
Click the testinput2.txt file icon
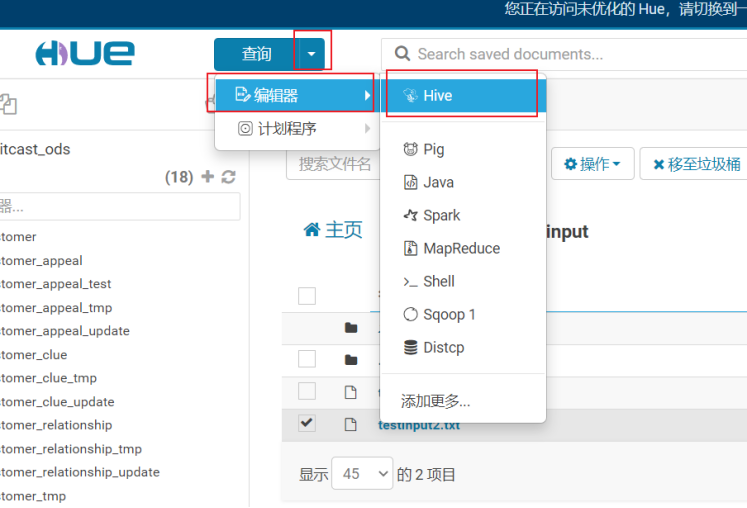click(x=351, y=424)
